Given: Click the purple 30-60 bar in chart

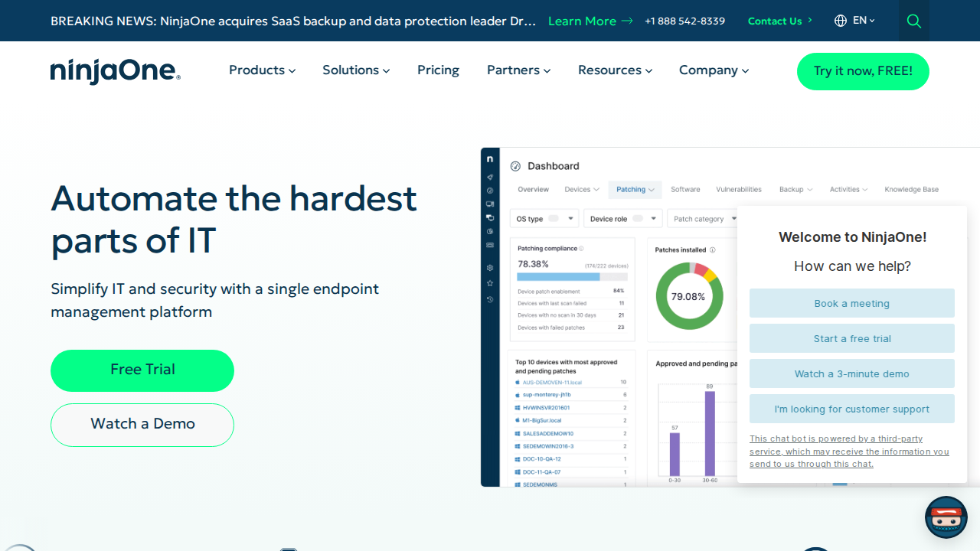Looking at the screenshot, I should pyautogui.click(x=710, y=433).
